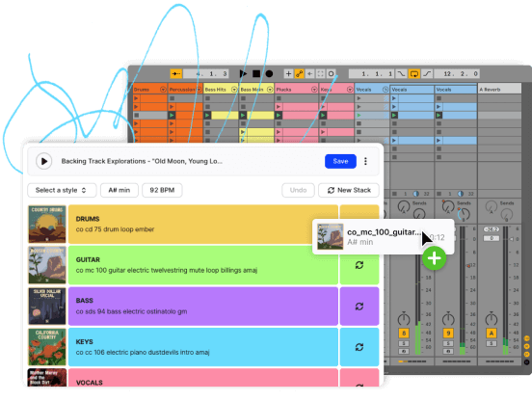Image resolution: width=532 pixels, height=401 pixels.
Task: Unfold the Plucks track arrow
Action: [314, 90]
